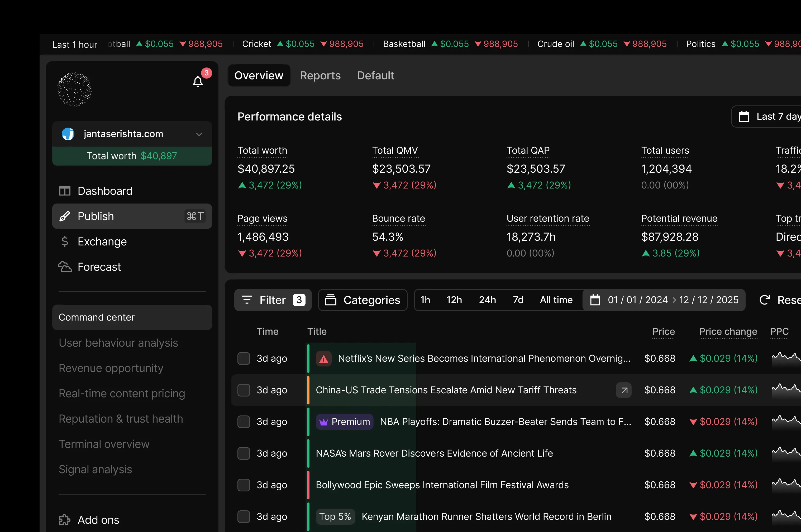Select the Netflix's New Series row checkbox
Screen dimensions: 801x532
pyautogui.click(x=244, y=359)
